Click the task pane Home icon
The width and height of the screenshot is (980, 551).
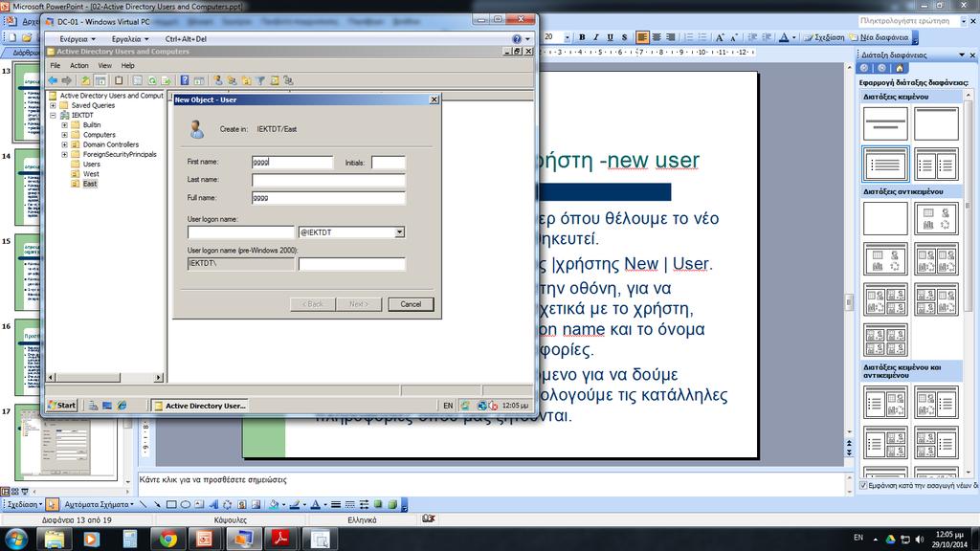(900, 68)
